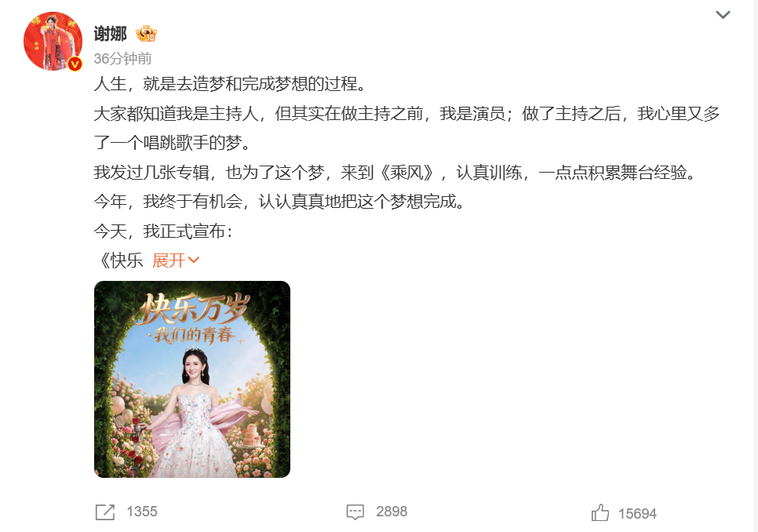
Task: Click the like count 15694
Action: (637, 514)
